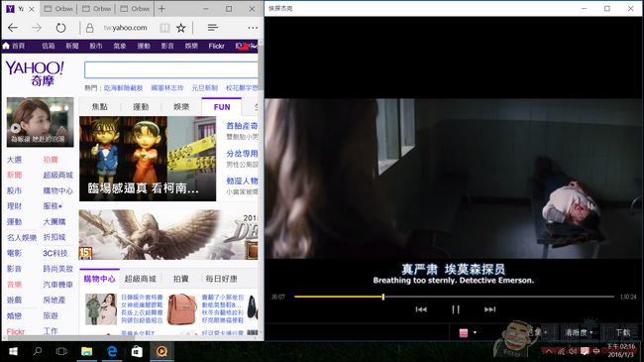Pause the video in the player
This screenshot has width=644, height=362.
(456, 309)
